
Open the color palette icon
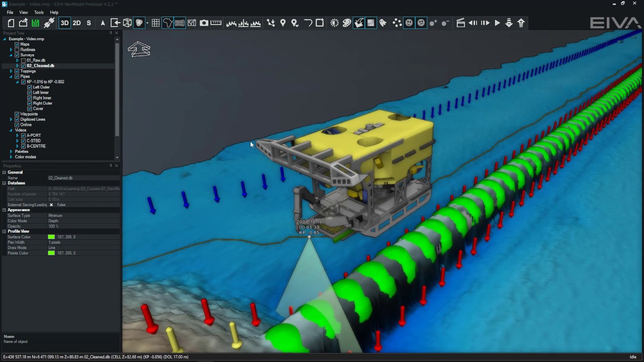[x=347, y=23]
